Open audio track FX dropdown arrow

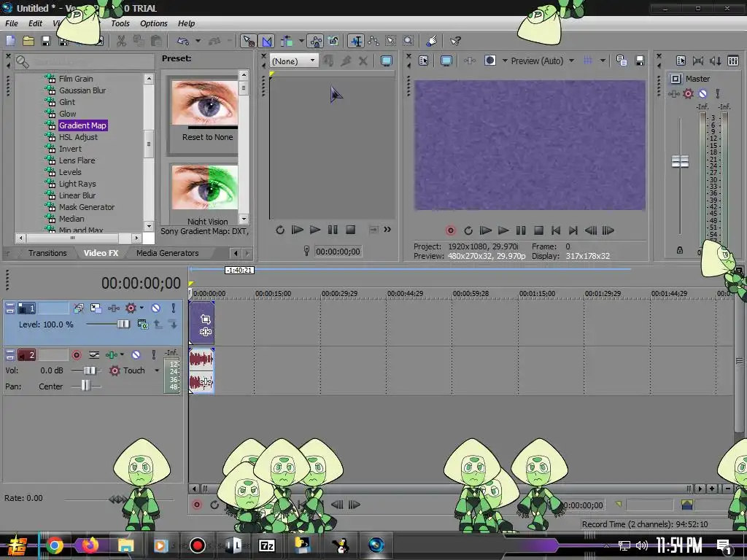tap(122, 355)
